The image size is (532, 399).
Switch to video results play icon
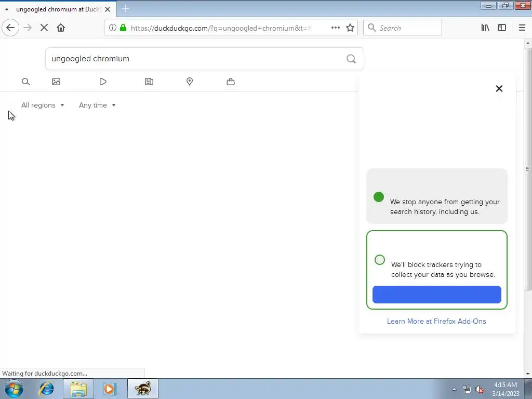point(103,82)
